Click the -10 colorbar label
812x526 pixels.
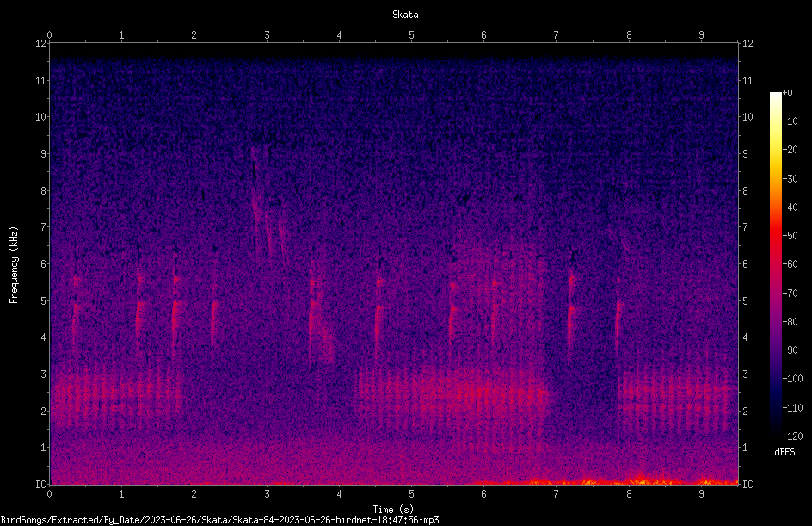[790, 121]
